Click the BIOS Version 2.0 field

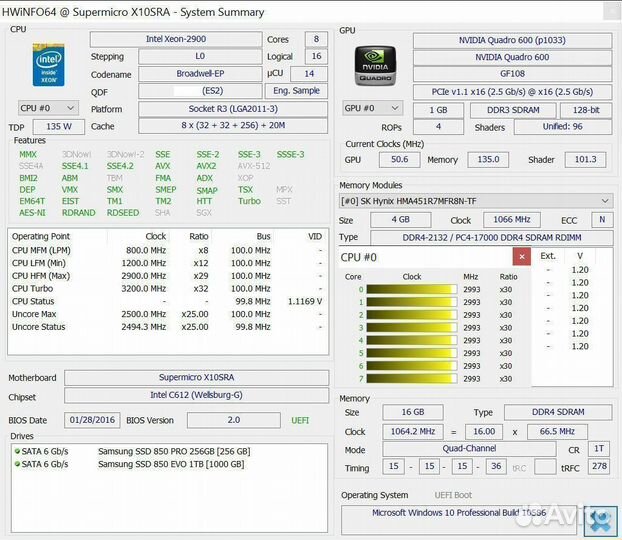(x=233, y=420)
